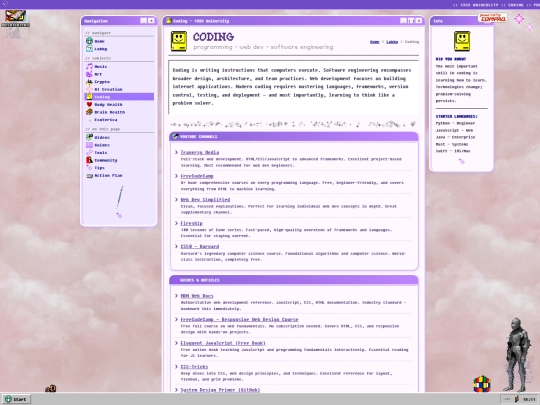Open System Design Primer (GitHub) link
Screen dimensions: 540x405
click(220, 390)
